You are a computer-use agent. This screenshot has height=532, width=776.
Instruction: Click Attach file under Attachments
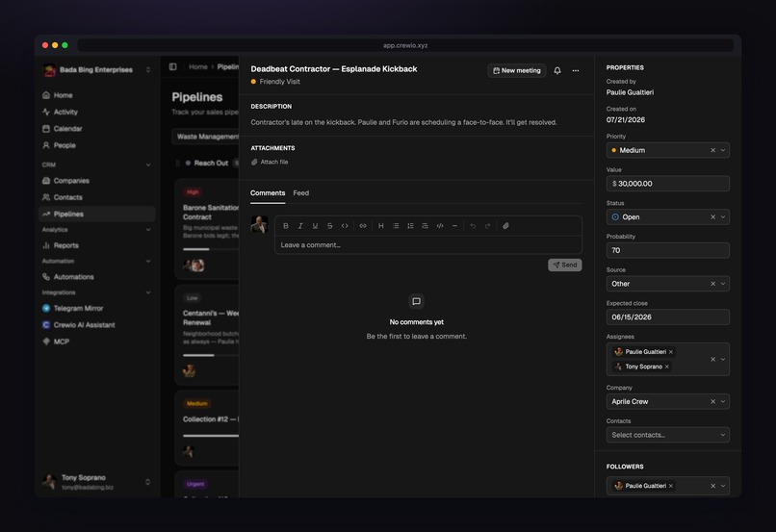[270, 163]
